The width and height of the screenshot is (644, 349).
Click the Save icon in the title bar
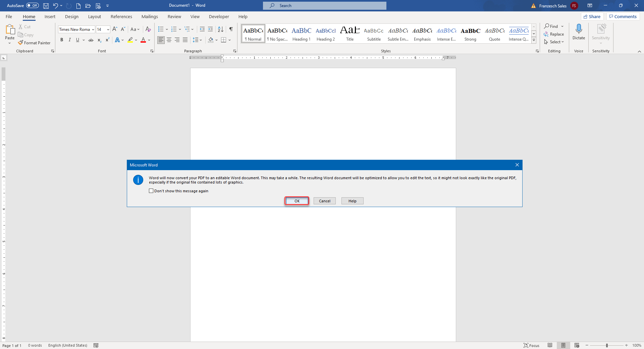[46, 6]
